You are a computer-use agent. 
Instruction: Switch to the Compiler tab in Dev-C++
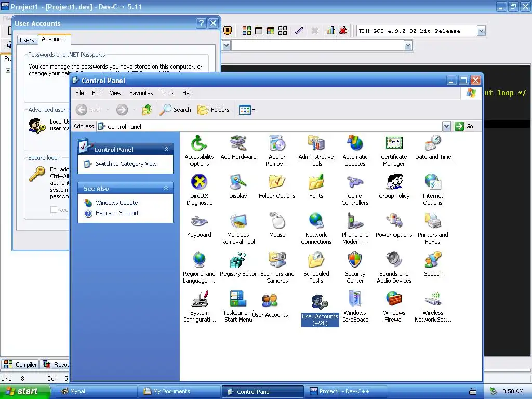pos(20,364)
